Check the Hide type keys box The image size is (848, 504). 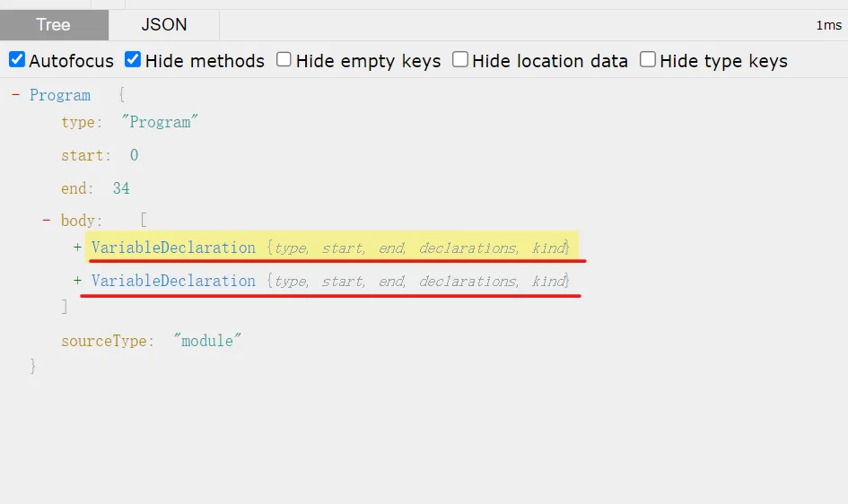click(648, 60)
